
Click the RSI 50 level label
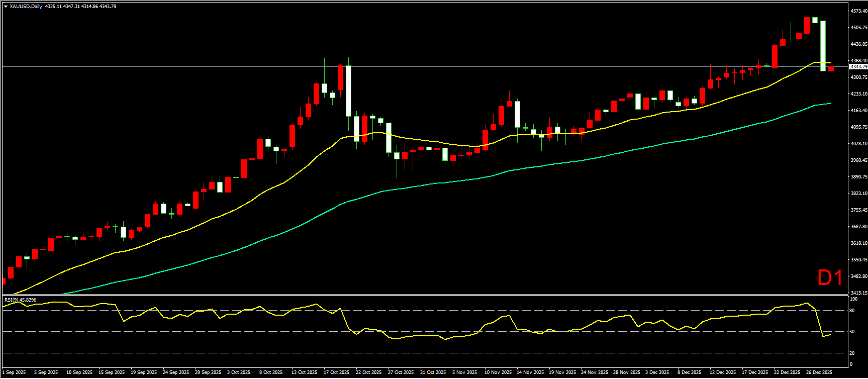852,332
